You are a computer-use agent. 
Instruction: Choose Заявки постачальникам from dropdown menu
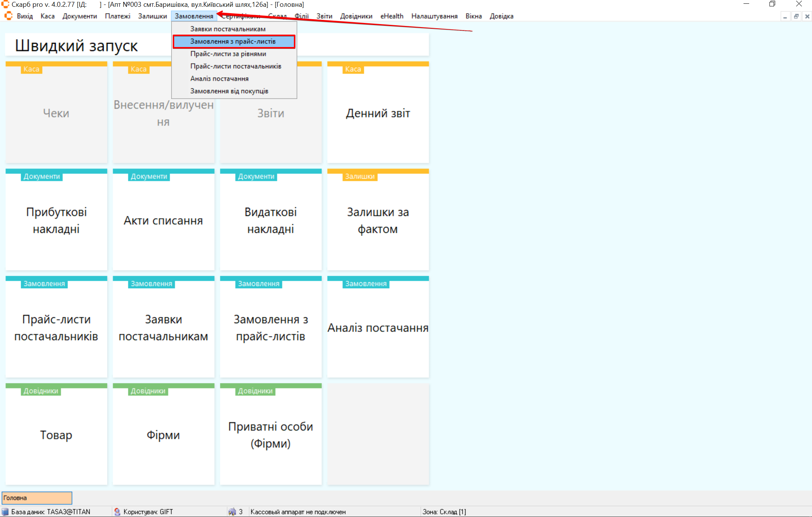228,29
